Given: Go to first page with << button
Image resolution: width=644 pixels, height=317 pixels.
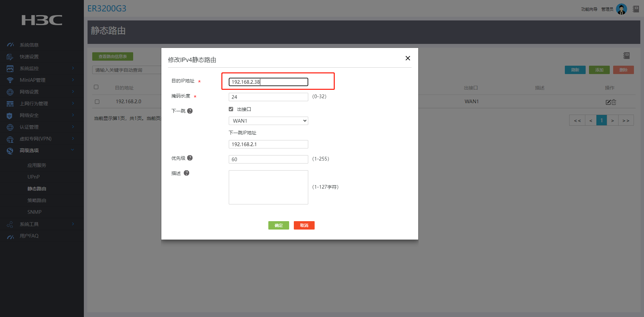Looking at the screenshot, I should (x=577, y=120).
